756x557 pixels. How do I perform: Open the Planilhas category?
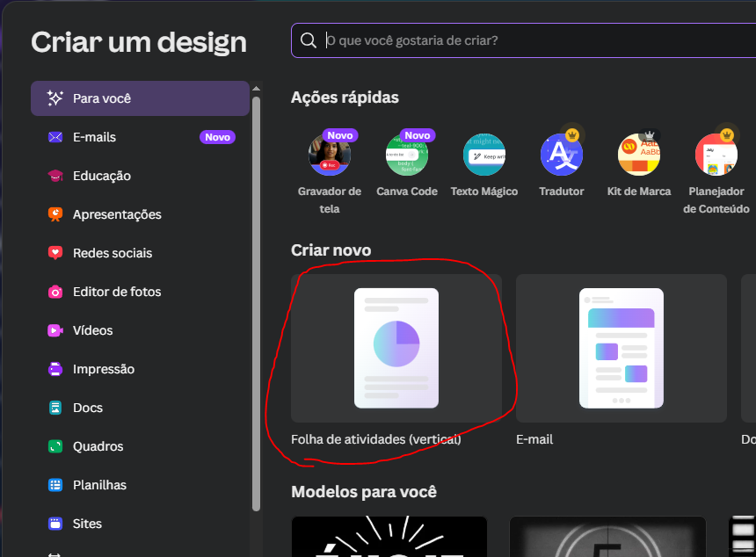tap(99, 485)
